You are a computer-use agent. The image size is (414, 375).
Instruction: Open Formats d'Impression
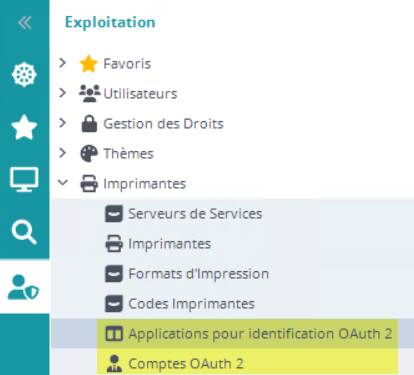click(199, 274)
